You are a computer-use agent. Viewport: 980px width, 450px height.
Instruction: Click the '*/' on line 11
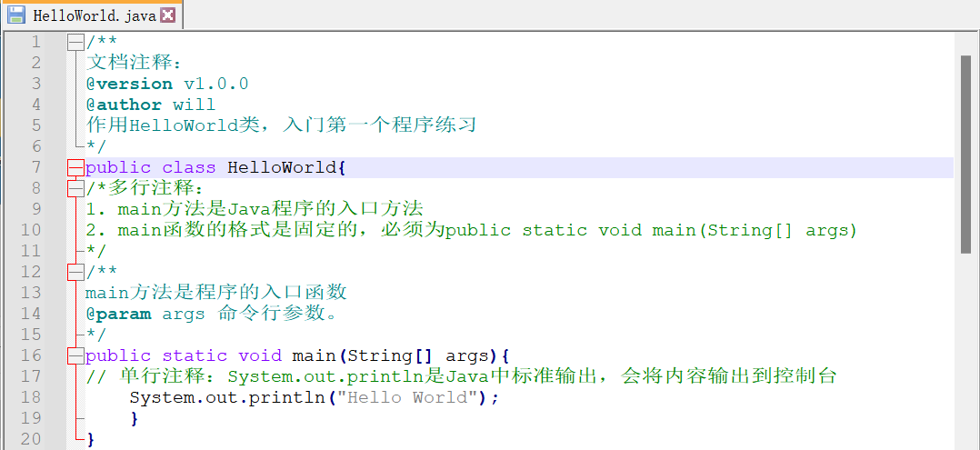tap(97, 251)
